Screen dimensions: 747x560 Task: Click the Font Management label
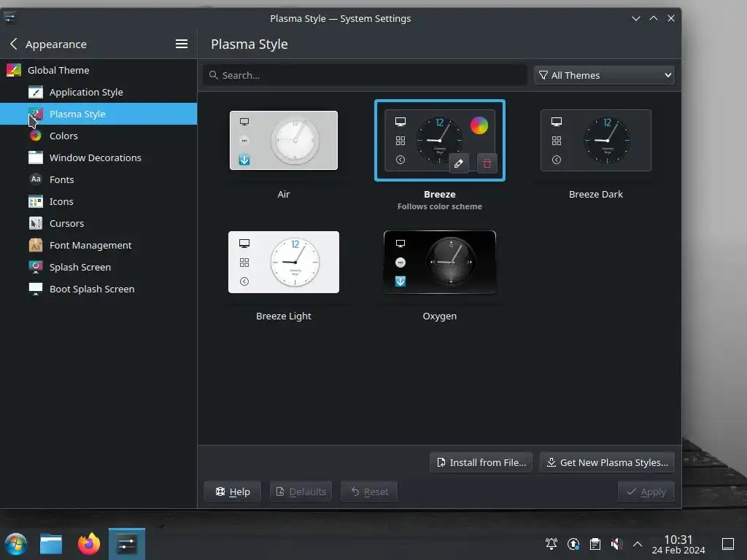point(90,245)
